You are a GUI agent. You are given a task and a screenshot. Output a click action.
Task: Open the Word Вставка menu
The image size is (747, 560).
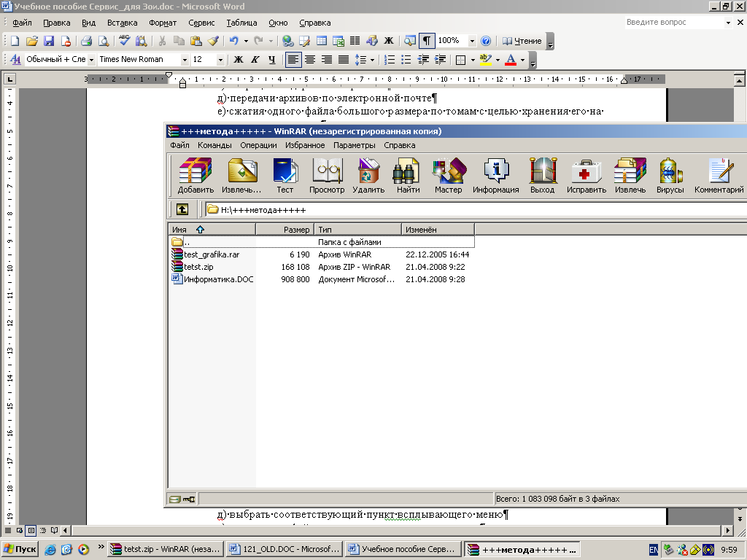coord(122,23)
